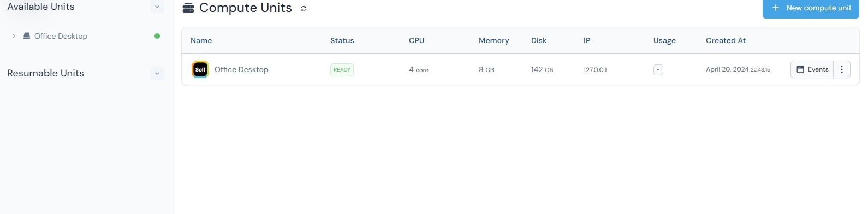Open Events for Office Desktop
This screenshot has width=868, height=214.
[x=812, y=69]
